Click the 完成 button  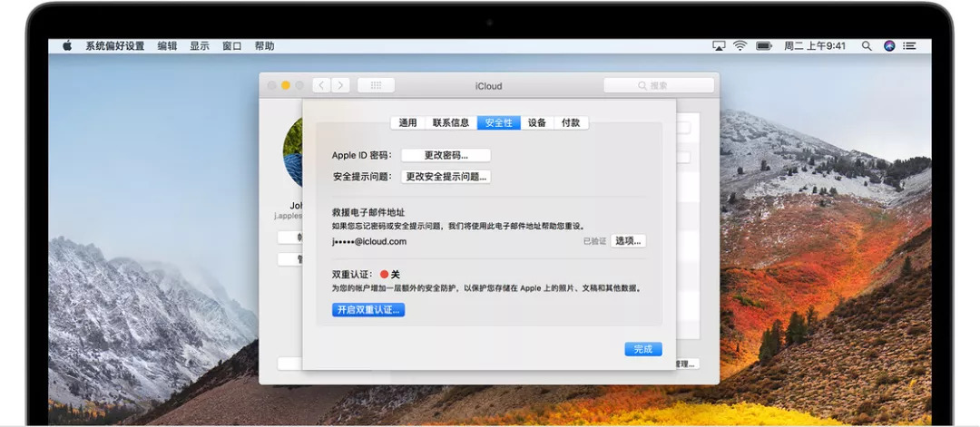point(643,350)
